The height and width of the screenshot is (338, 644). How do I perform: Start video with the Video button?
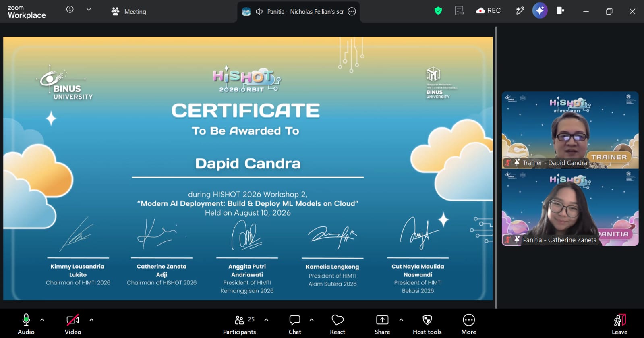tap(73, 324)
